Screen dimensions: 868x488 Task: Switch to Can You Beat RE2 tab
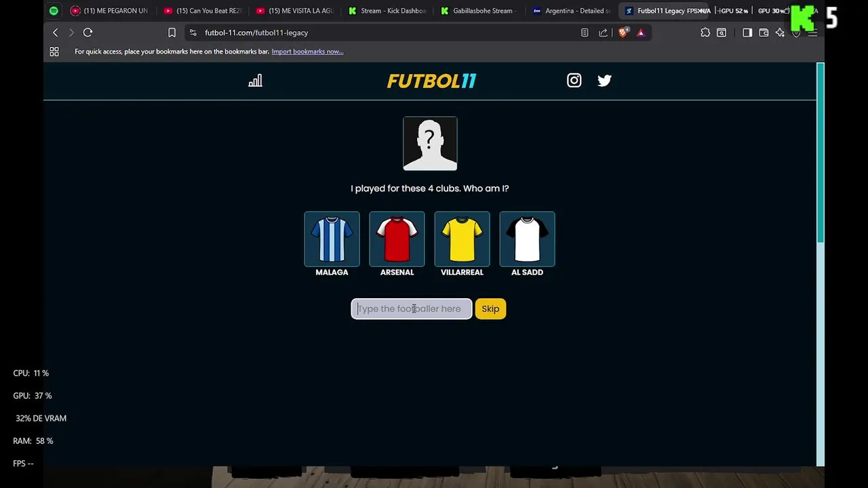point(203,11)
